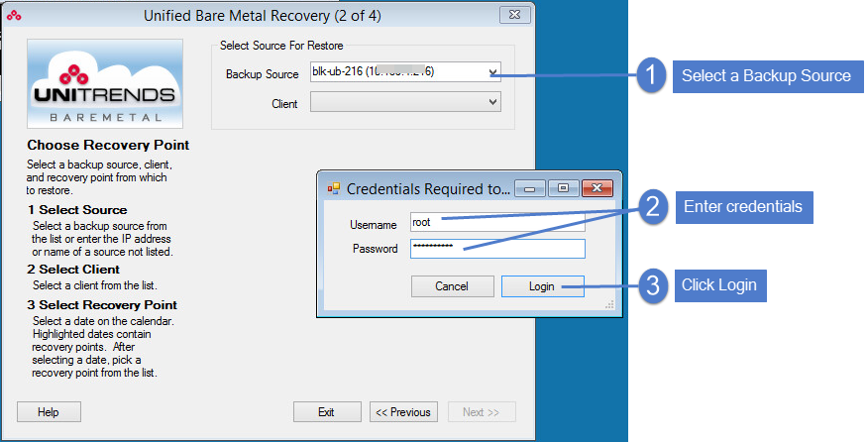The image size is (868, 442).
Task: Click the 'Username' label
Action: pos(374,225)
